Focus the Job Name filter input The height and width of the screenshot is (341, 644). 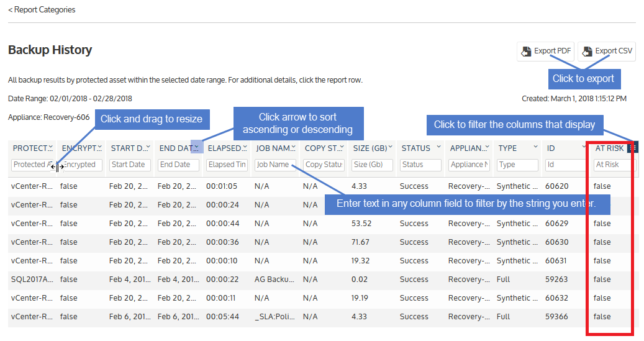coord(275,165)
